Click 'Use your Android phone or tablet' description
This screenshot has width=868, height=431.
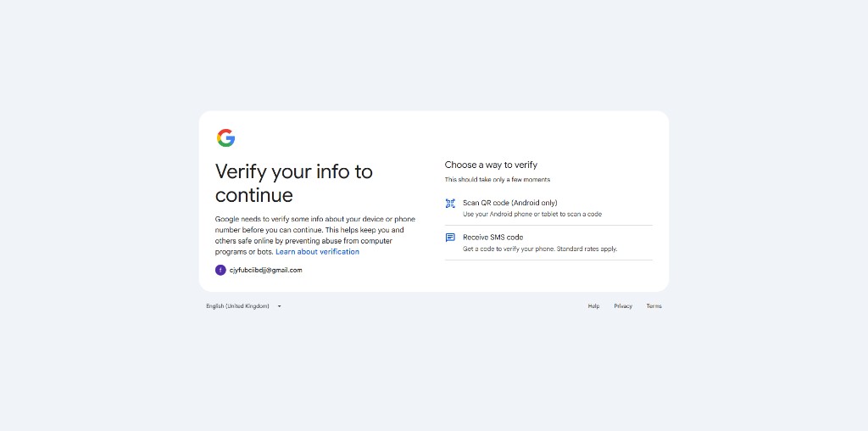coord(531,215)
